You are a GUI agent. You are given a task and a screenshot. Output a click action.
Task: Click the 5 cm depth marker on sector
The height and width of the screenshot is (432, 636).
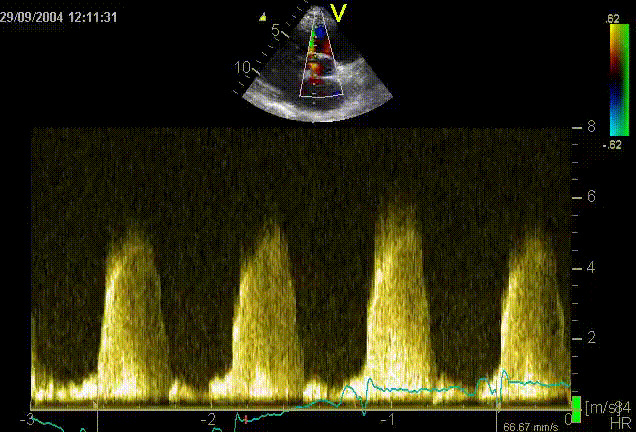pos(276,31)
